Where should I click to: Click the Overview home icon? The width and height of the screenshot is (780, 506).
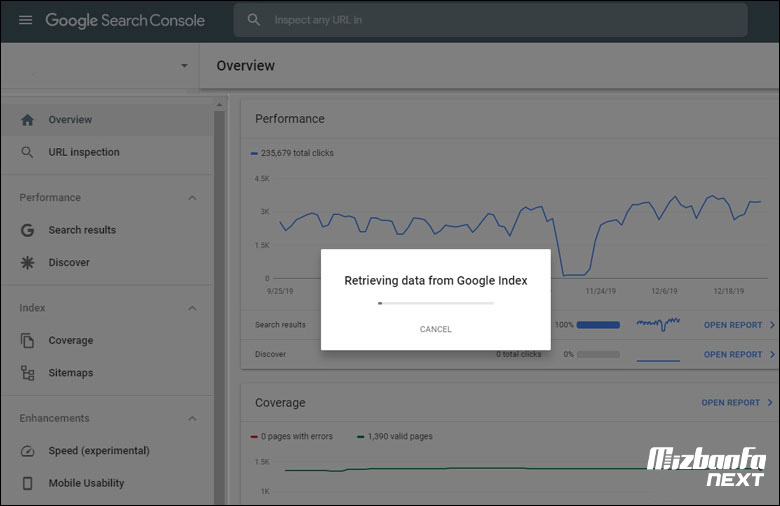27,119
